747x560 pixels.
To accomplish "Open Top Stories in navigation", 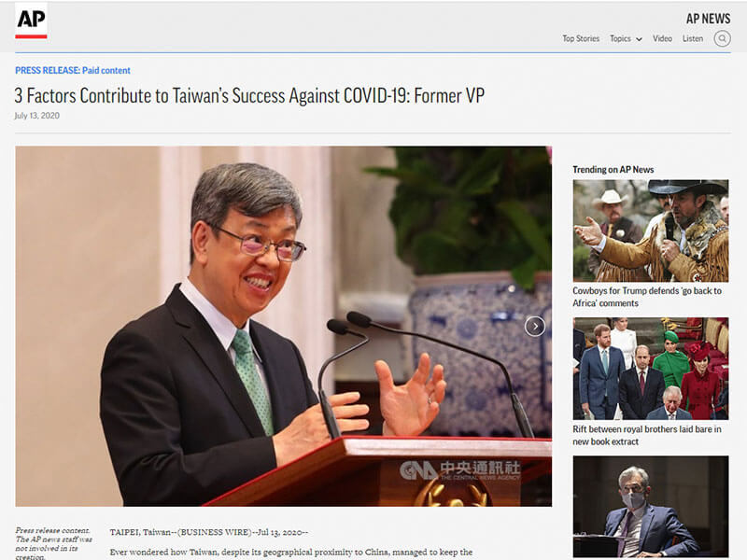I will (x=580, y=39).
